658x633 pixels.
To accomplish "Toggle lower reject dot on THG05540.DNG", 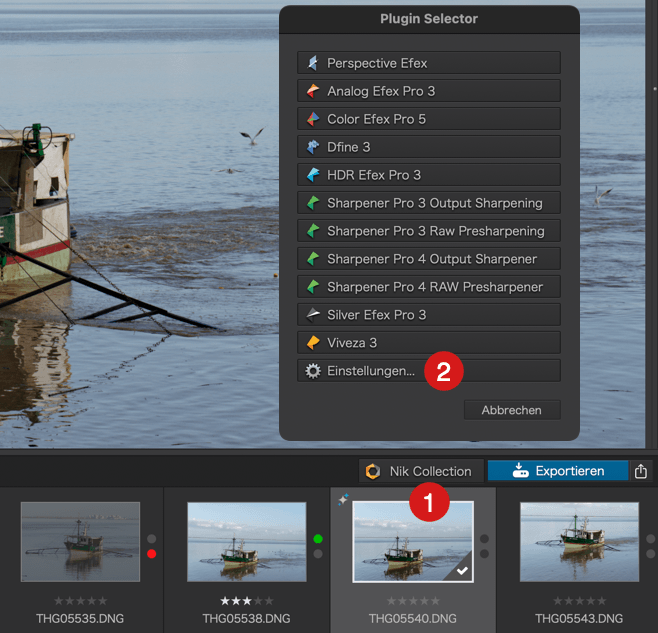I will 484,554.
